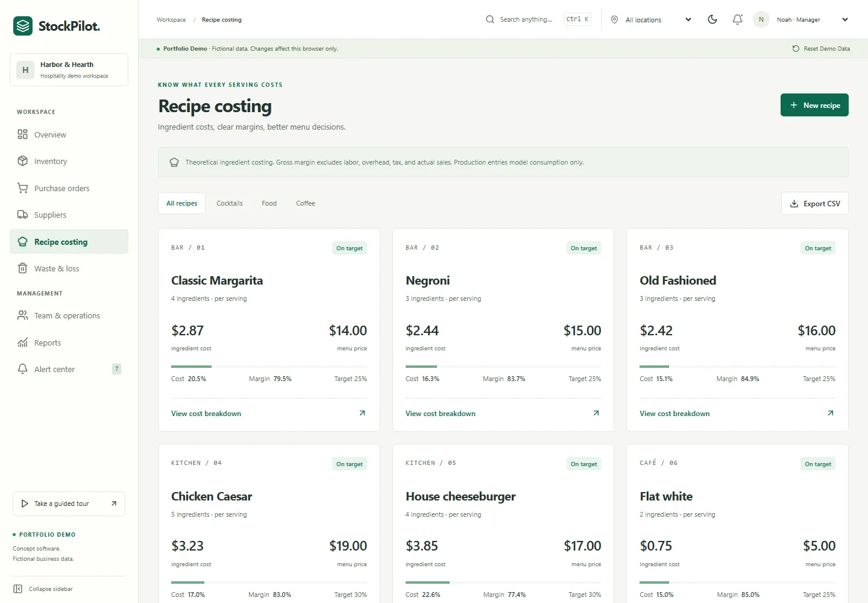Image resolution: width=868 pixels, height=603 pixels.
Task: Switch to the Coffee tab
Action: click(306, 203)
